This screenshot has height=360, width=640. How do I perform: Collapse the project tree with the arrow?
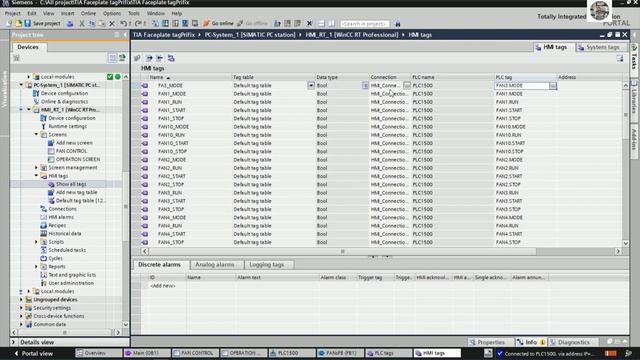pos(125,35)
